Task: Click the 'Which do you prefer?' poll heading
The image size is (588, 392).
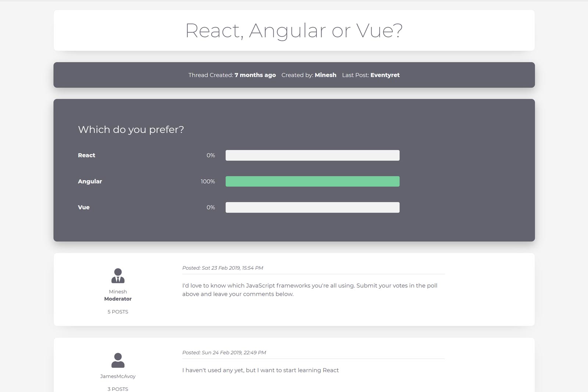Action: [x=131, y=130]
